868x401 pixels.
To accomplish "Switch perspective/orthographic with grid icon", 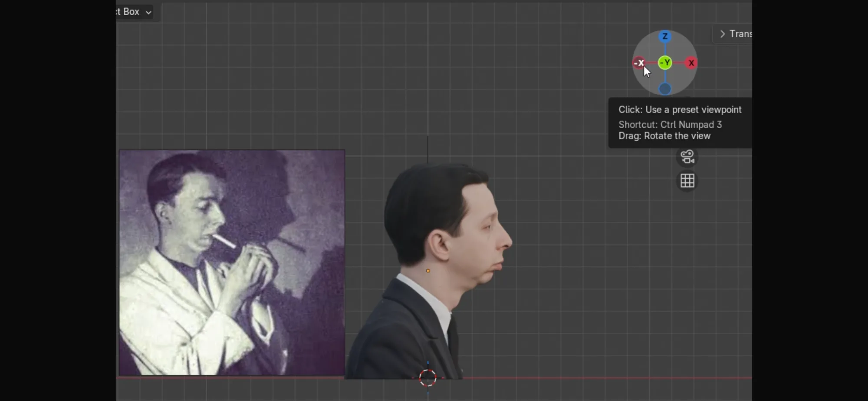I will click(x=687, y=180).
